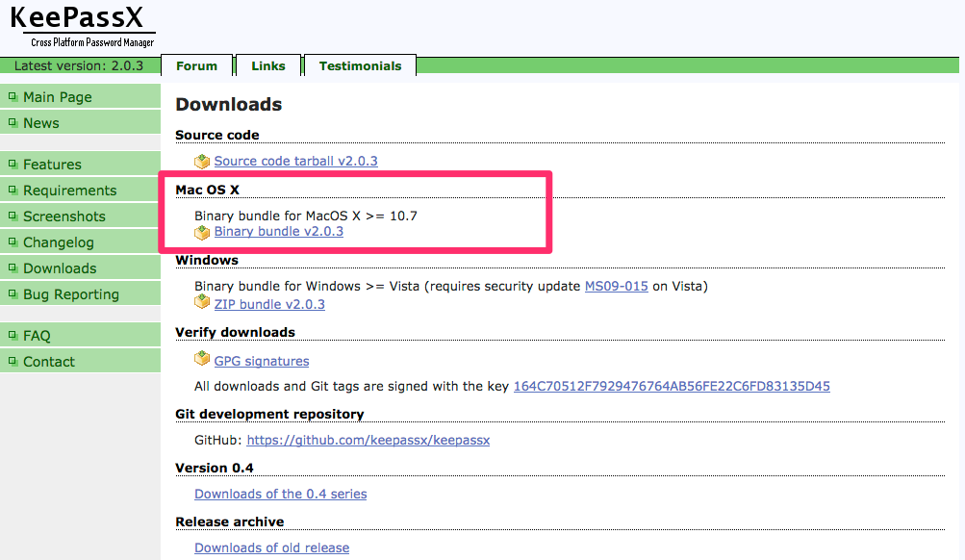Open Downloads of the 0.4 series

coord(281,494)
